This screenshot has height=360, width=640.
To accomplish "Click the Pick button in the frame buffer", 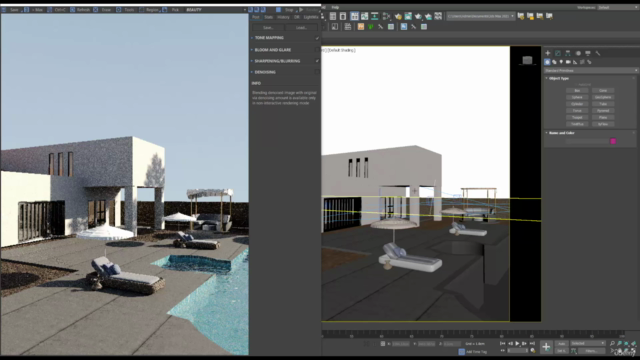I will 172,9.
